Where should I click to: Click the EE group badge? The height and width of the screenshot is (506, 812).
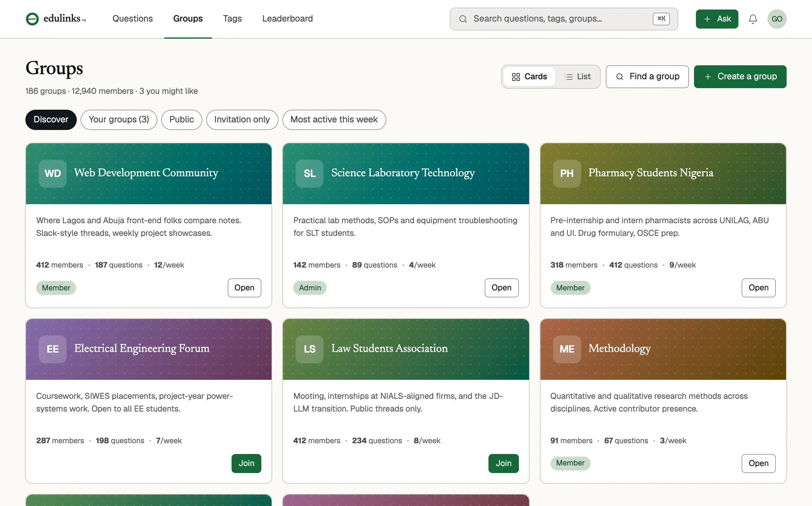[x=53, y=349]
